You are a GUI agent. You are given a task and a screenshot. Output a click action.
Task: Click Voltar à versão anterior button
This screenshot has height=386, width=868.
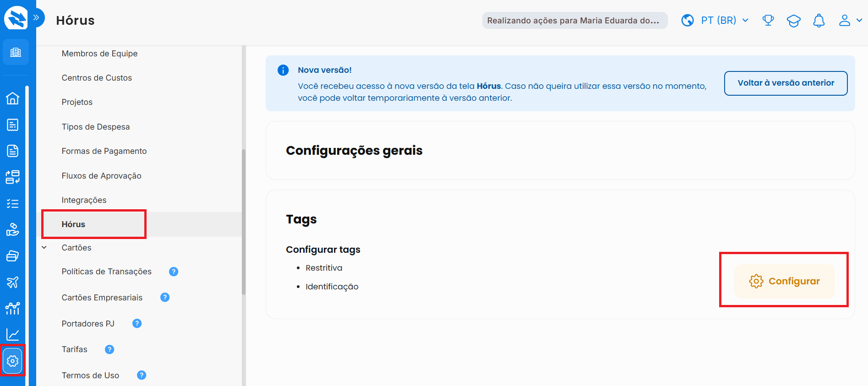pyautogui.click(x=786, y=83)
